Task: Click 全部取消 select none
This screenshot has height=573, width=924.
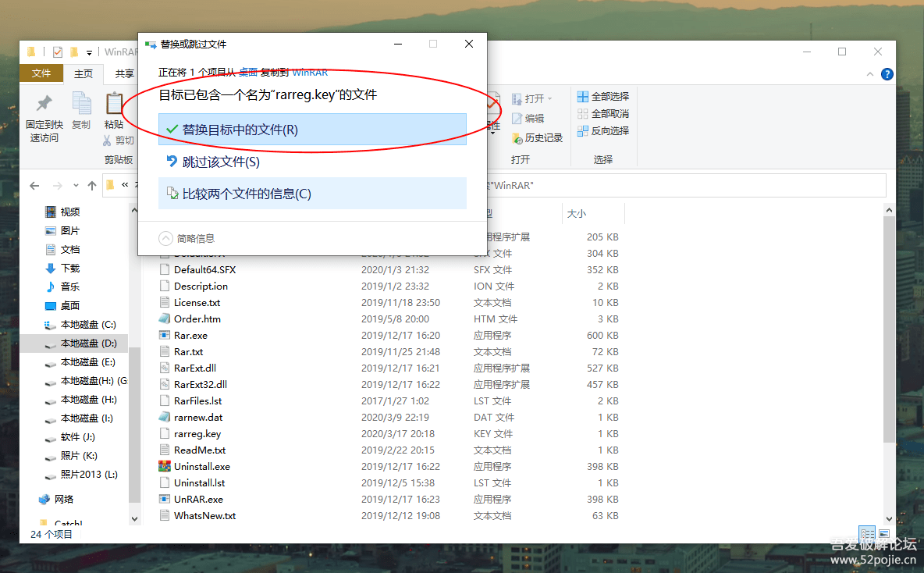Action: point(603,113)
